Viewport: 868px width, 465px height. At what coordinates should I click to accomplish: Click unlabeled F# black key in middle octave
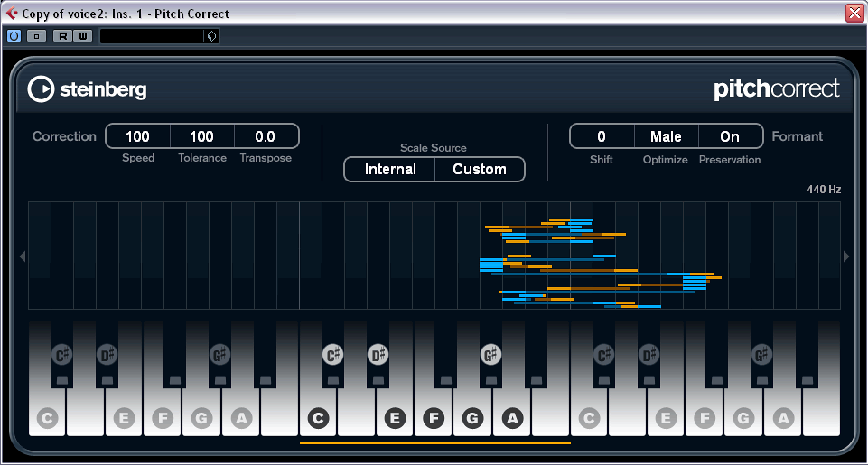[445, 354]
